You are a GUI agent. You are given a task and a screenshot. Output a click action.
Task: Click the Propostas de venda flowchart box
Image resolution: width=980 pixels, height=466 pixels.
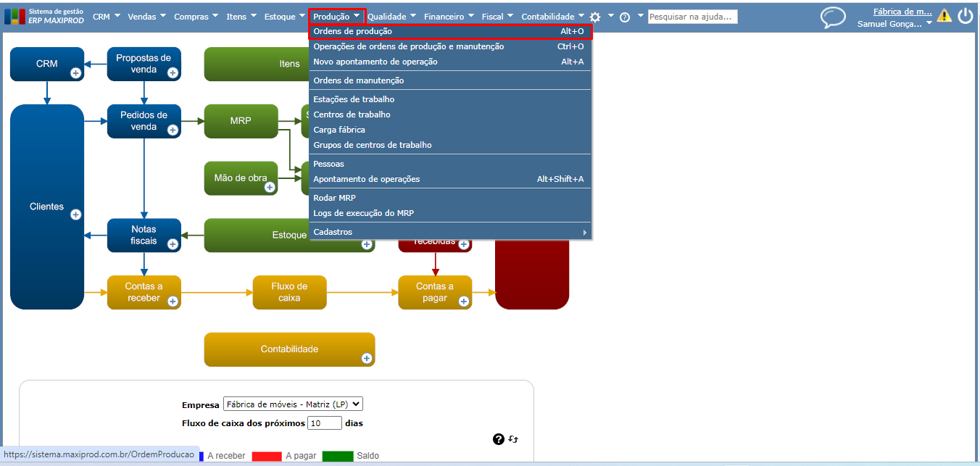pyautogui.click(x=144, y=64)
